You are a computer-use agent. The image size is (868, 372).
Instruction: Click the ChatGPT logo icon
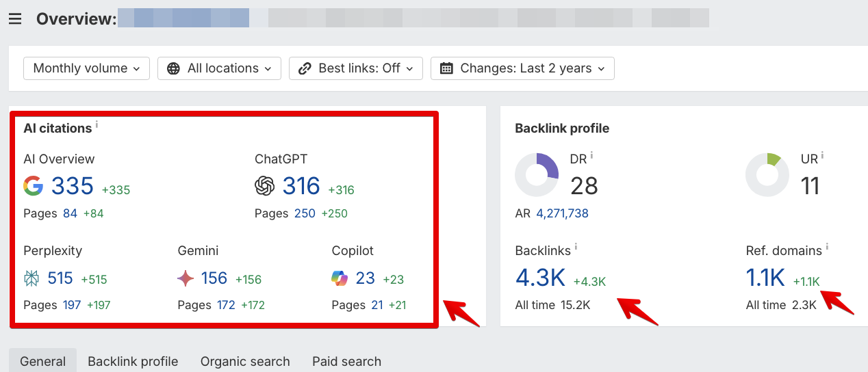coord(265,186)
